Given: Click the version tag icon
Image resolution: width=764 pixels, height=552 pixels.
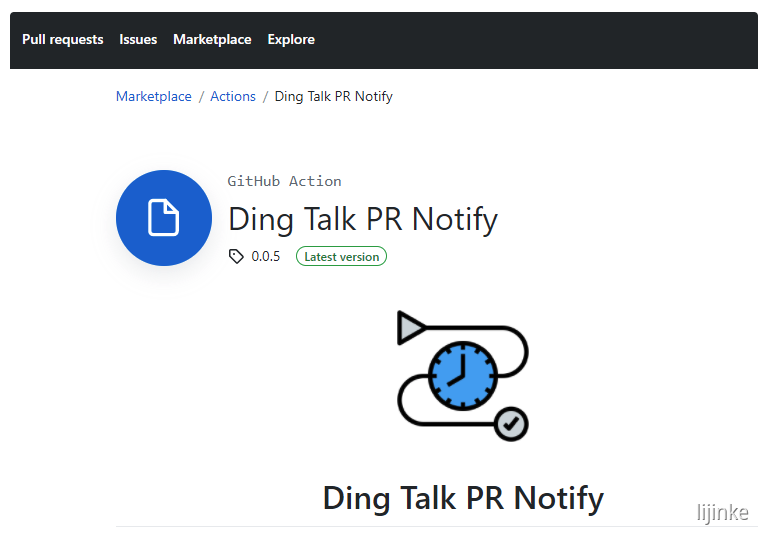Looking at the screenshot, I should 236,256.
